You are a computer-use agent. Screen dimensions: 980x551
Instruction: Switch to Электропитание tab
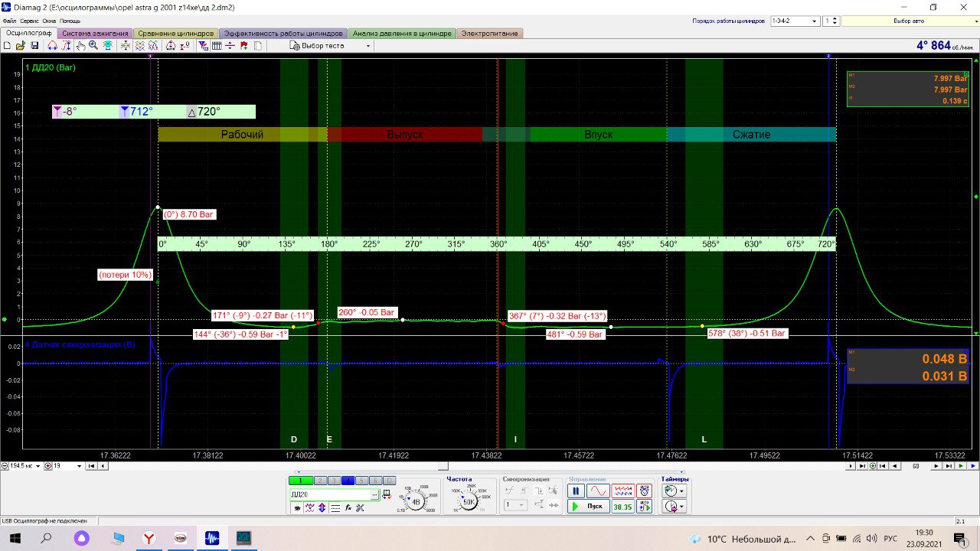(x=489, y=34)
